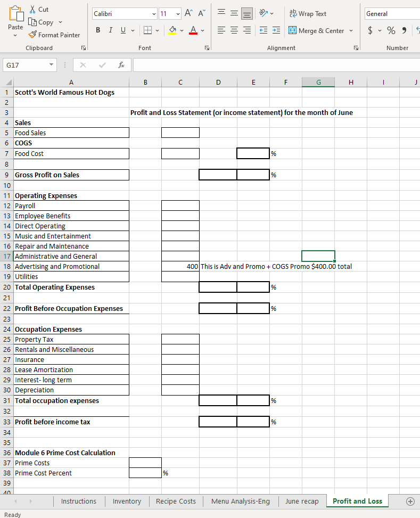Open the Calibri font name dropdown
The image size is (420, 518).
(x=154, y=14)
